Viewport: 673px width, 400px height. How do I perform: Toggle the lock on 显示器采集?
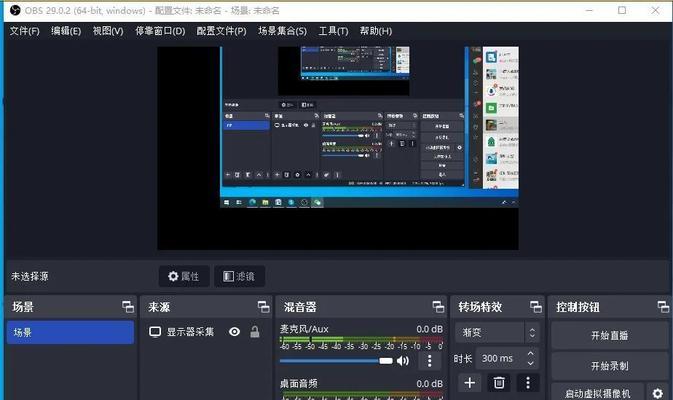(255, 332)
